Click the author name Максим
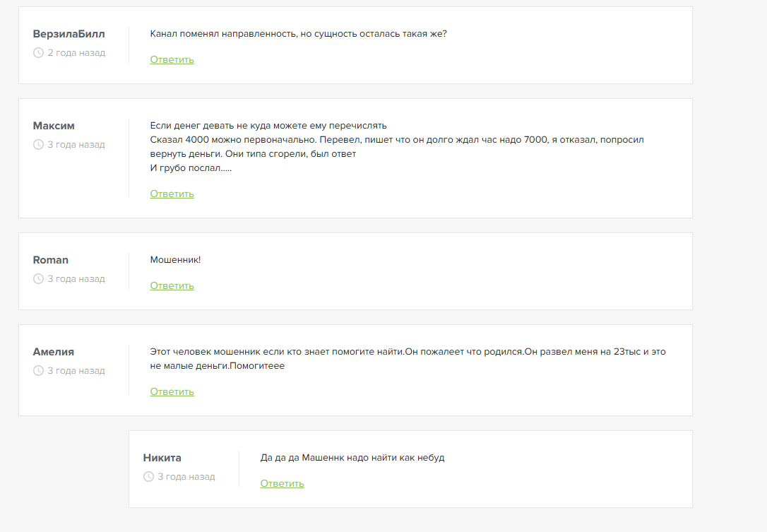 point(54,126)
